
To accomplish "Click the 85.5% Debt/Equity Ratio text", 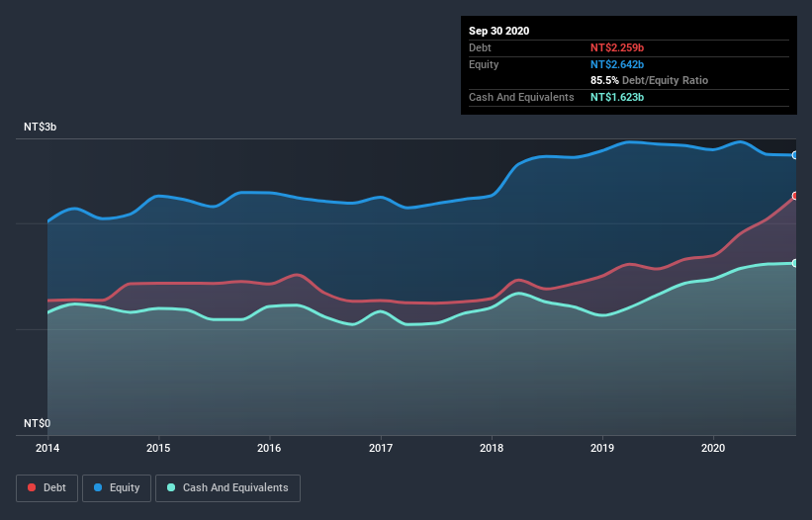I will (650, 81).
